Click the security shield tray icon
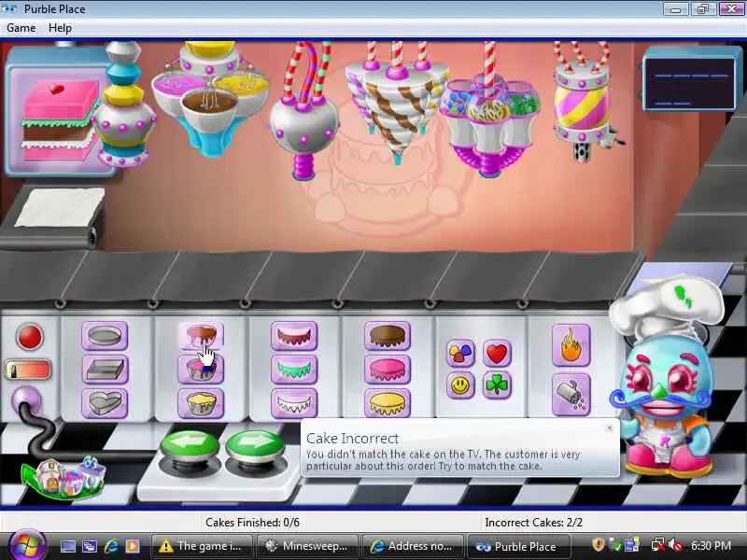Screen dimensions: 747x560 (x=598, y=545)
